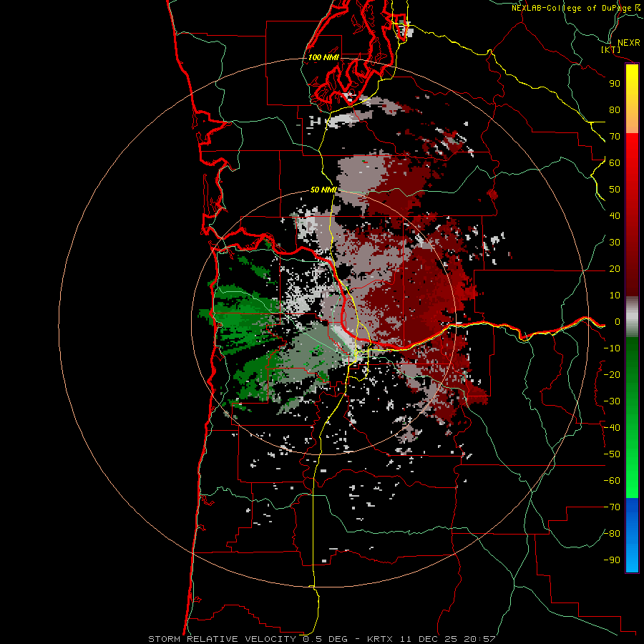Click the 10 value on velocity scale
Screen dimensions: 644x644
coord(615,296)
